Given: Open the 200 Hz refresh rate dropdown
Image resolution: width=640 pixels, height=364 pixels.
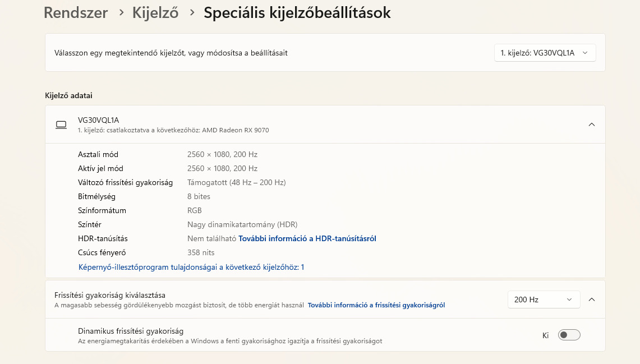Looking at the screenshot, I should point(543,300).
